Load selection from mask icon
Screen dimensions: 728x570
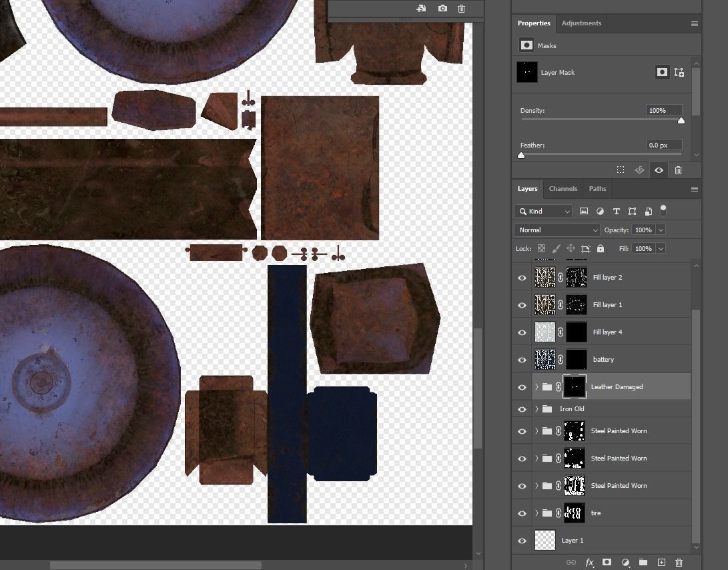point(621,170)
